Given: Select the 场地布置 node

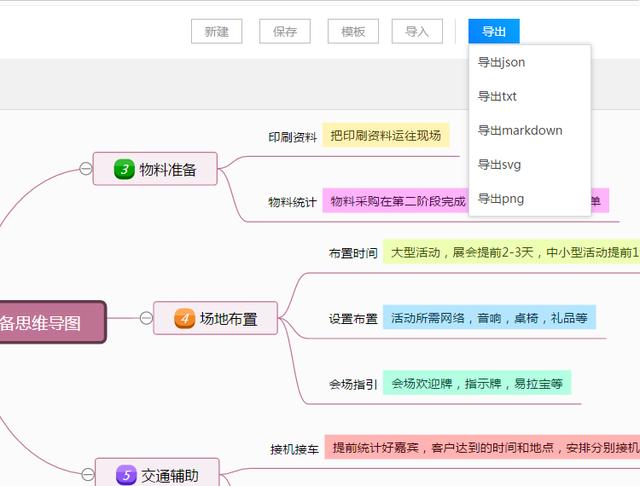Looking at the screenshot, I should point(228,319).
